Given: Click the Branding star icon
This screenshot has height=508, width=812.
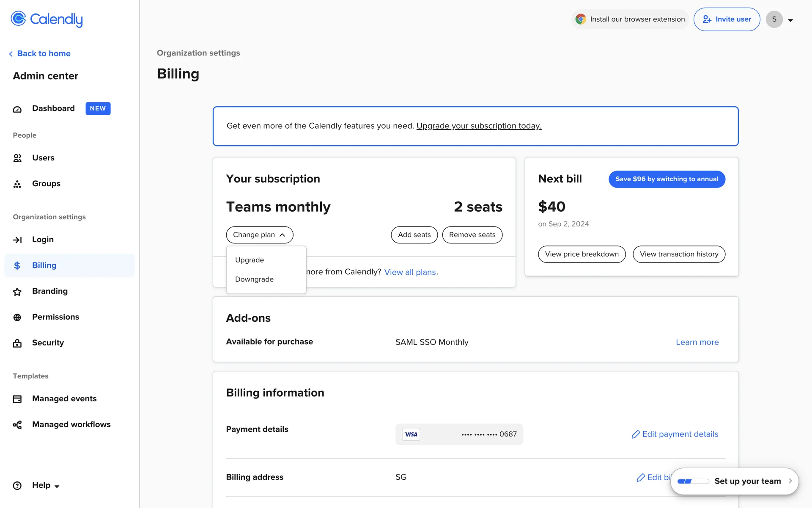Looking at the screenshot, I should 17,292.
